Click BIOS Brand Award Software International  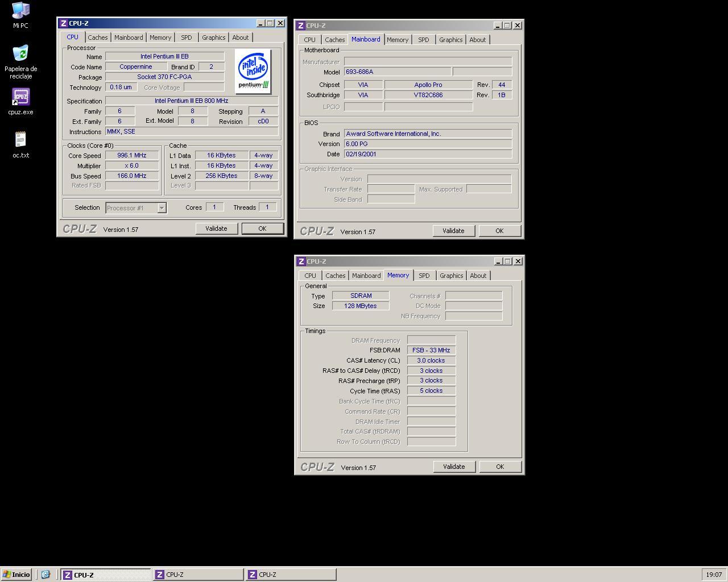pos(428,134)
